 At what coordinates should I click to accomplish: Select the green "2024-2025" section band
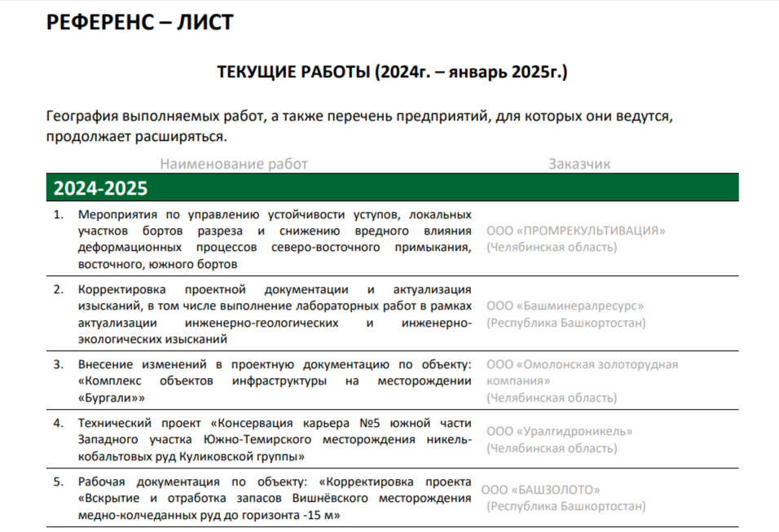point(393,187)
